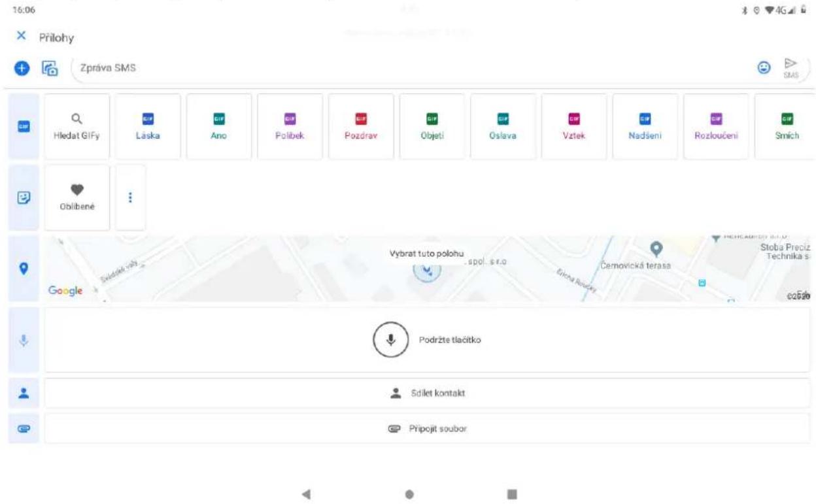Choose the Ano GIF category
The height and width of the screenshot is (504, 816).
219,126
